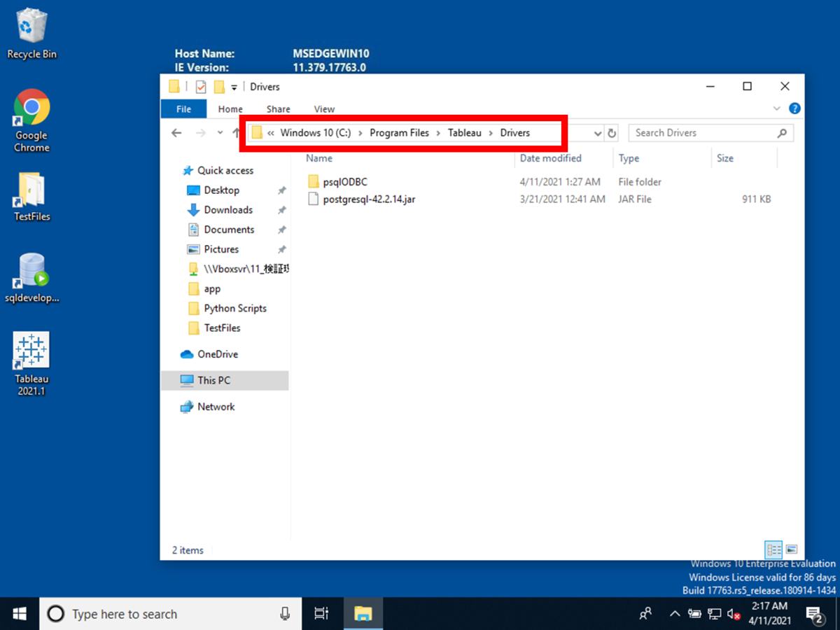Go up one folder level arrow
This screenshot has height=630, width=840.
tap(236, 133)
